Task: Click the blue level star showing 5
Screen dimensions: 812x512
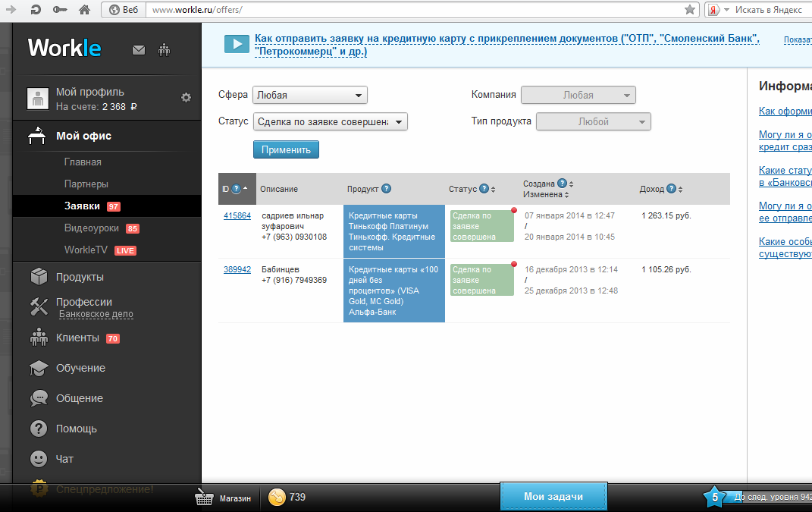Action: (715, 498)
